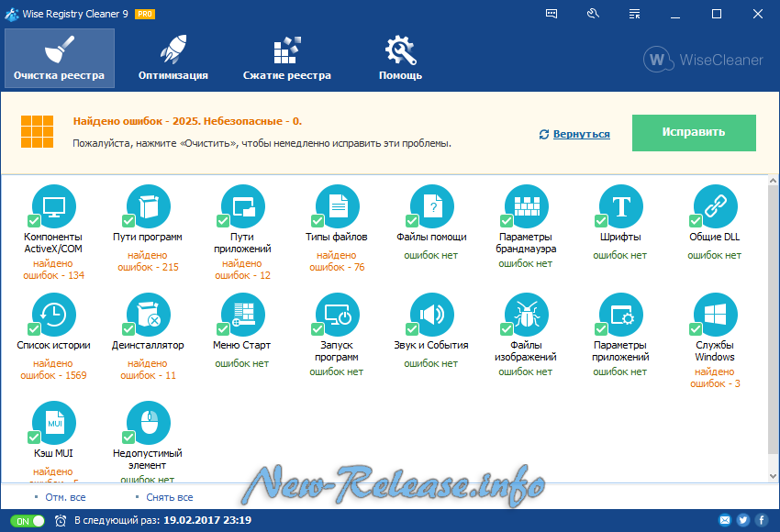Open the Звук и События speaker icon
780x532 pixels.
pos(432,315)
